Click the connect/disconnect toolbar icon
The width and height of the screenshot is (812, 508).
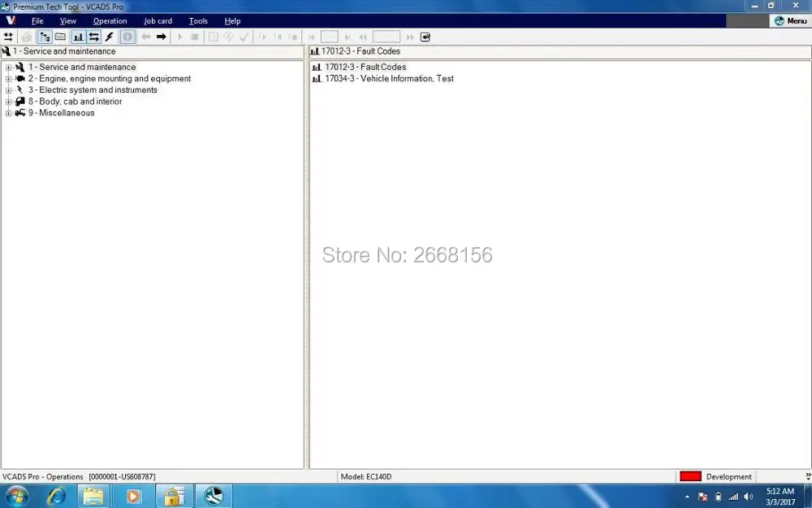[8, 37]
